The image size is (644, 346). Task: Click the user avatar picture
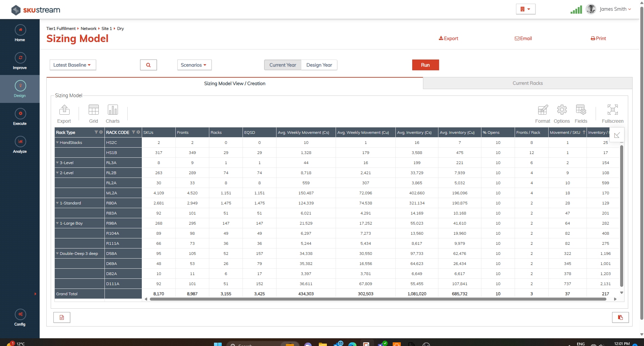coord(591,9)
